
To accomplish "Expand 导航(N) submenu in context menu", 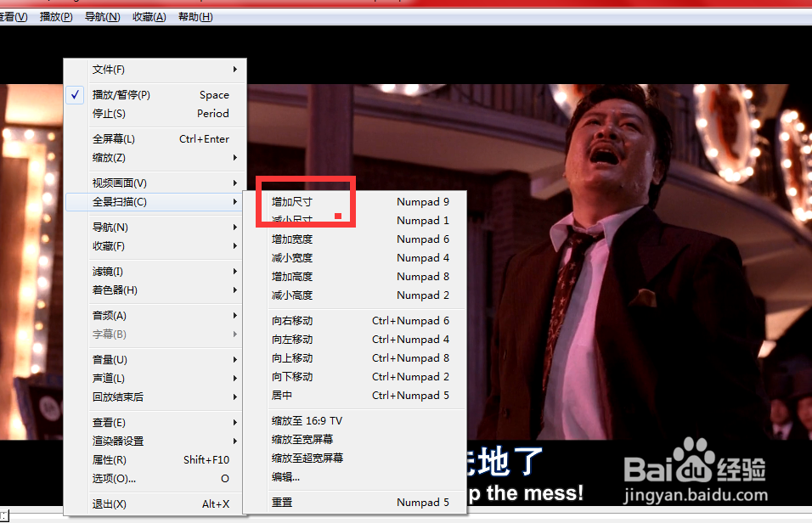I will click(155, 228).
